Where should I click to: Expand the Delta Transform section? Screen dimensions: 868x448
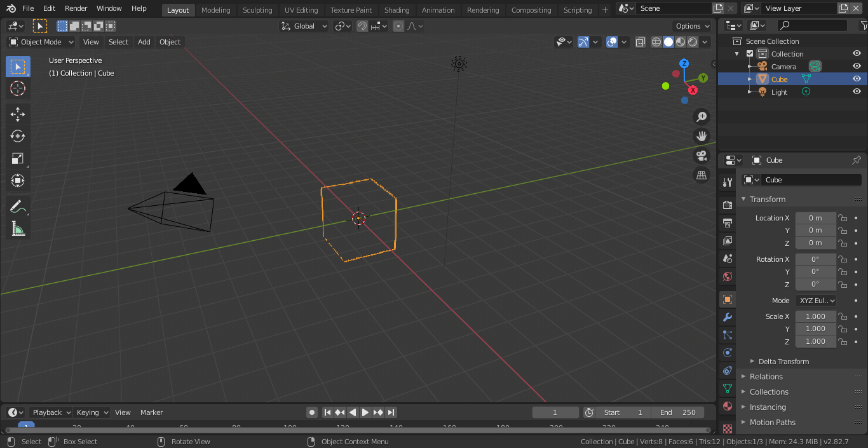(783, 362)
